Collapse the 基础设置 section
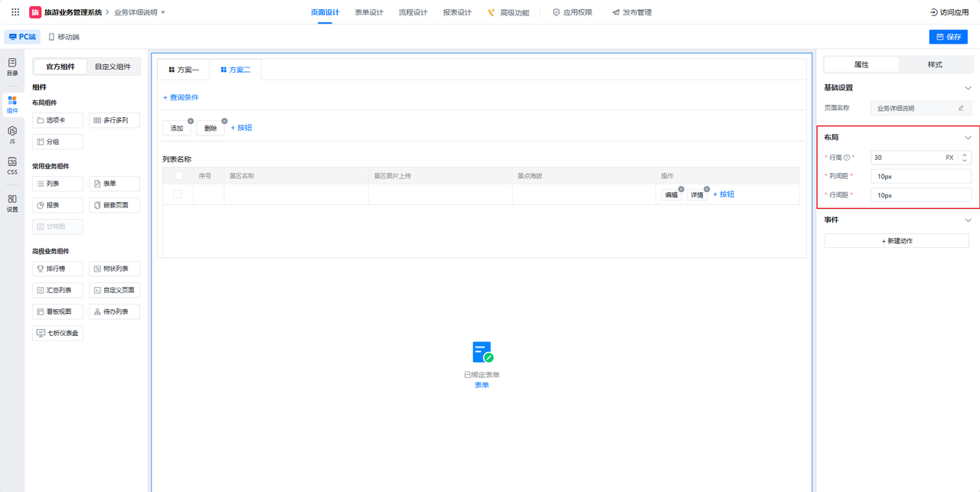Screen dimensions: 980x492 click(968, 88)
